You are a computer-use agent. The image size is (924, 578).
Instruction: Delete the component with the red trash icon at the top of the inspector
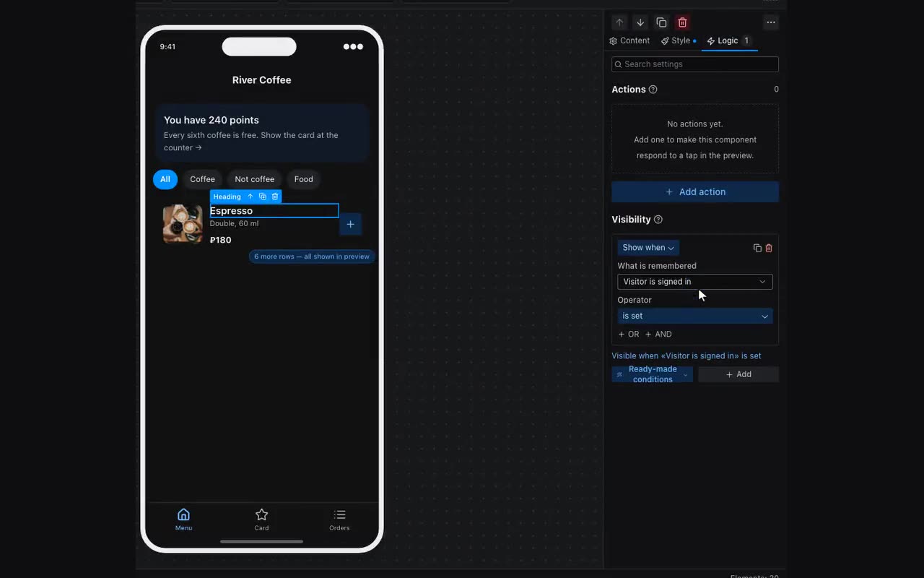(683, 22)
